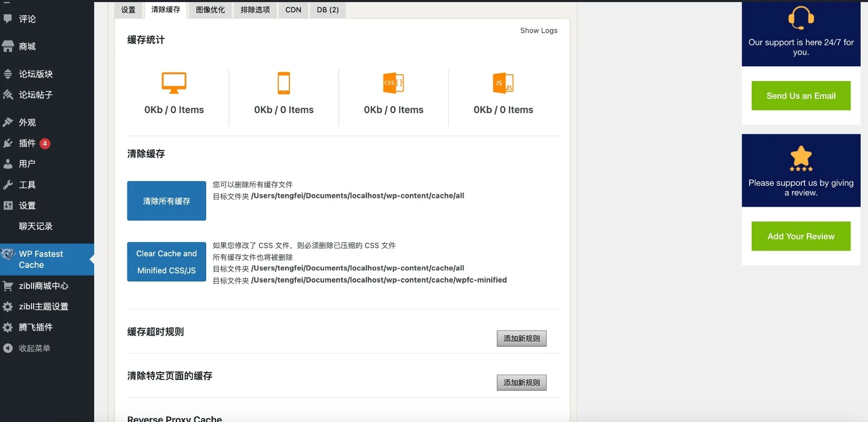Select the 清除缓存 tab
The width and height of the screenshot is (868, 422).
click(166, 10)
